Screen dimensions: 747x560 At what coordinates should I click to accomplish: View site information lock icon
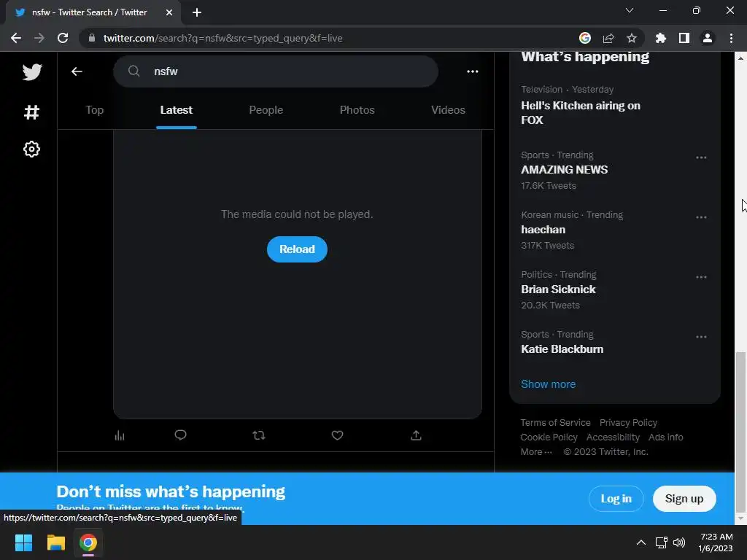tap(92, 38)
